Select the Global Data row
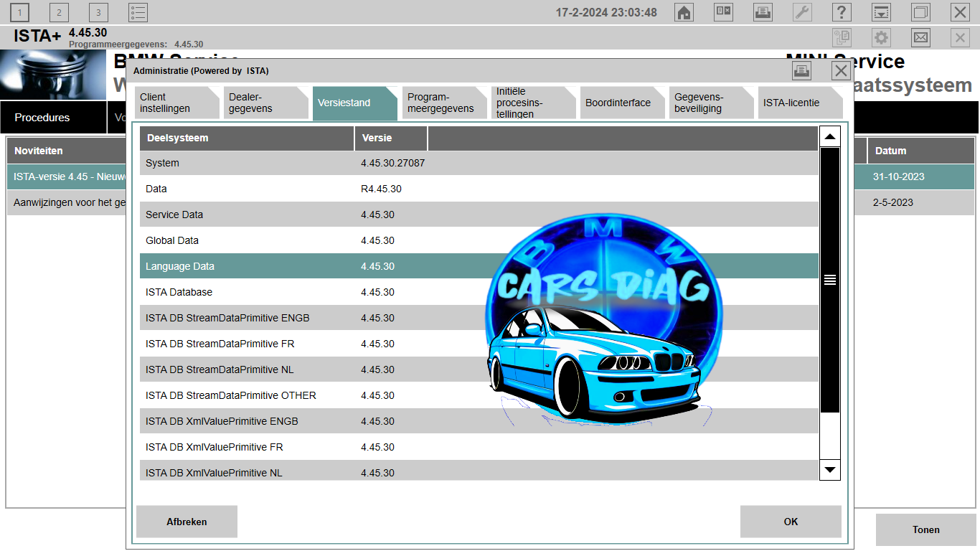 (479, 240)
